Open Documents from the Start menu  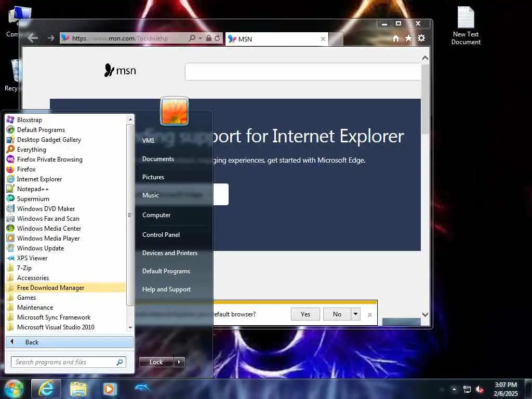click(158, 158)
